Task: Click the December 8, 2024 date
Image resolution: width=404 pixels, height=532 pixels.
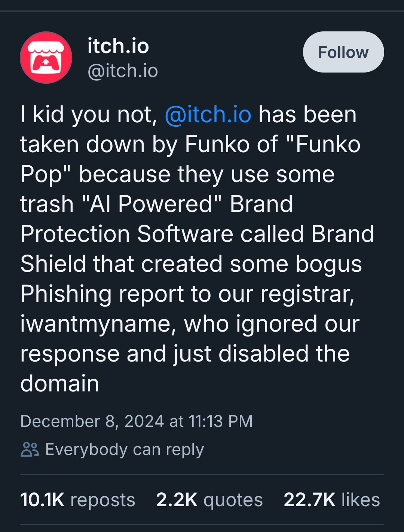Action: [x=92, y=421]
